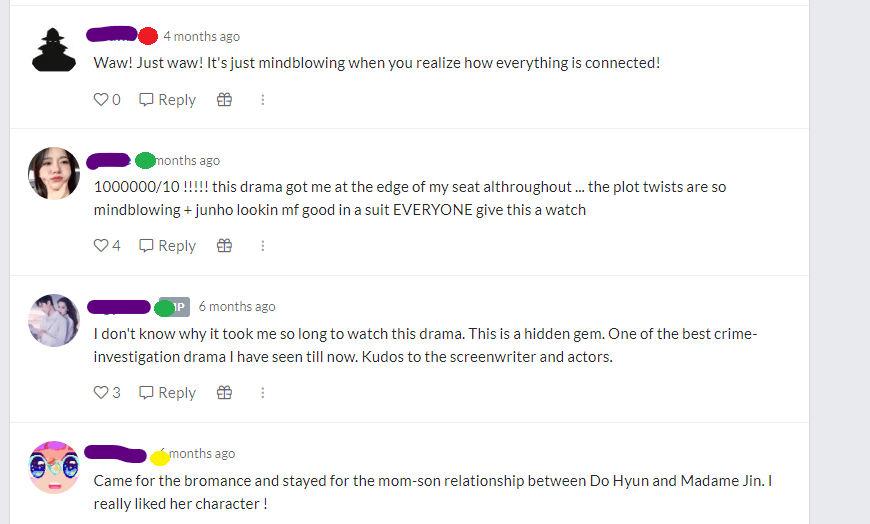
Task: Reply to the '1000000/10' drama comment
Action: tap(168, 245)
